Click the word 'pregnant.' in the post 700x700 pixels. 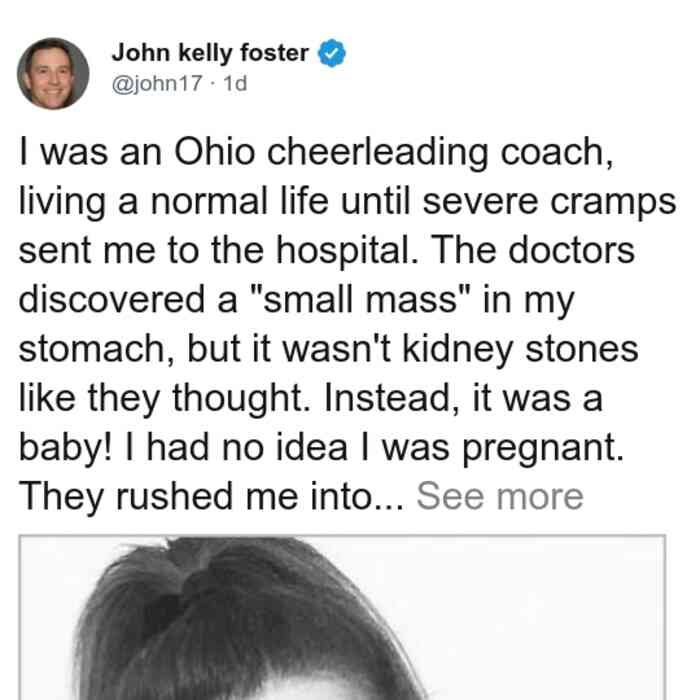(542, 449)
